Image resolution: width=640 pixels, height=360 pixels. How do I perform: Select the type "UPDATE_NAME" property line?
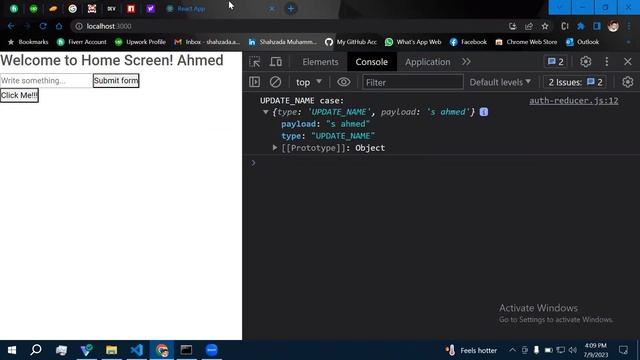tap(328, 136)
